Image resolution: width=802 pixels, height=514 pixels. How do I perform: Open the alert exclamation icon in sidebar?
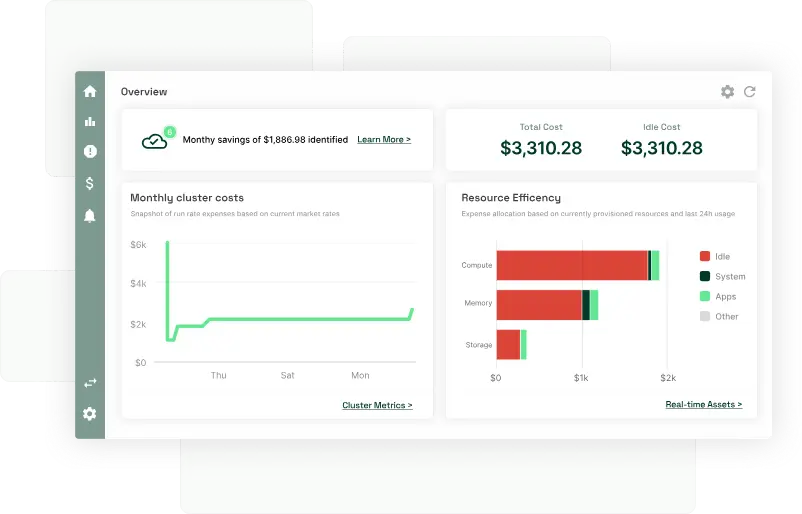(x=90, y=151)
